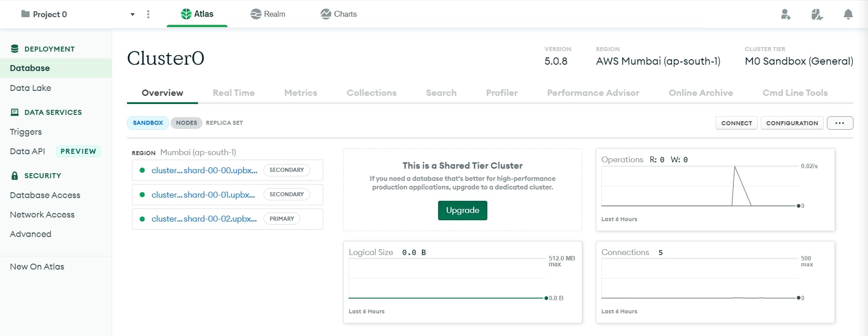Open the shard-00-01 node link
868x336 pixels.
tap(203, 195)
